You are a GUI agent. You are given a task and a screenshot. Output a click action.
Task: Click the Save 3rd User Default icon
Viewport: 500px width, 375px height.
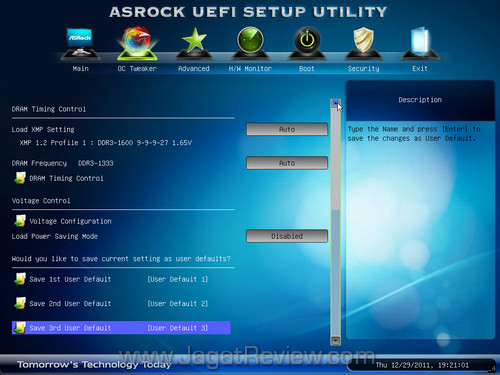tap(20, 327)
